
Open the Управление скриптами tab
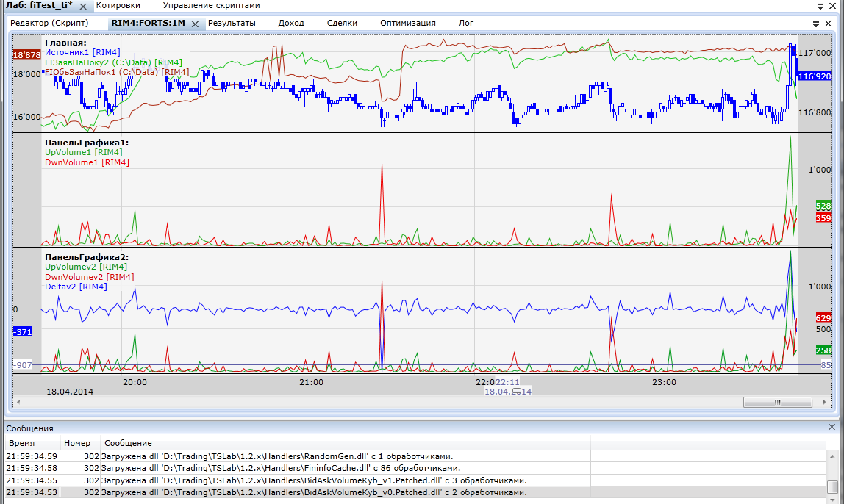(x=211, y=5)
